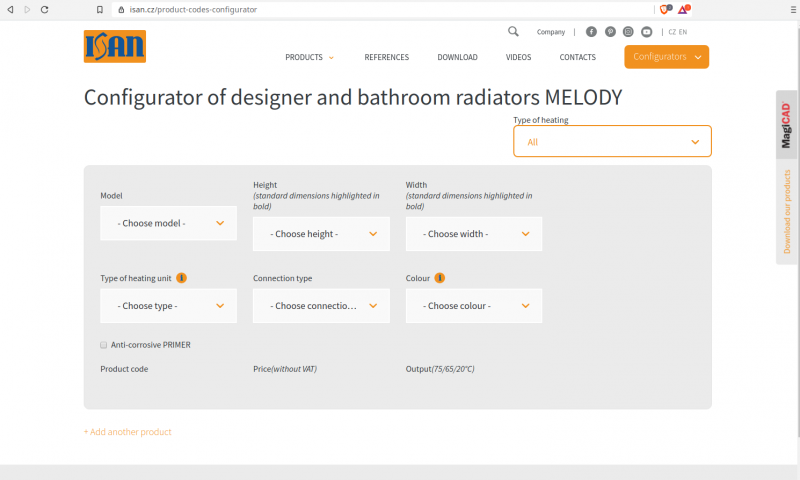Click the Product code label
This screenshot has width=800, height=480.
pyautogui.click(x=124, y=369)
